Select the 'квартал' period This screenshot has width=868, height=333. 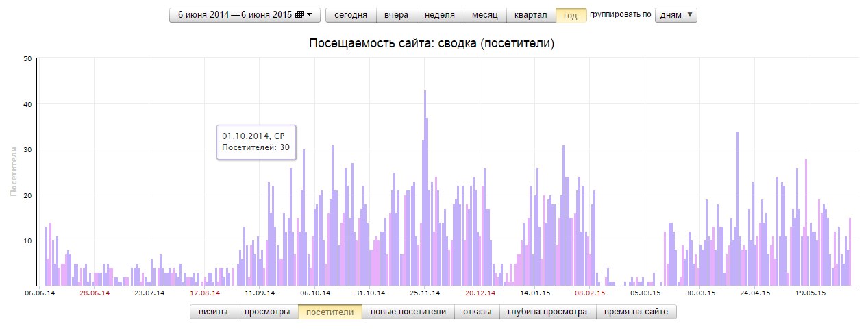click(531, 15)
